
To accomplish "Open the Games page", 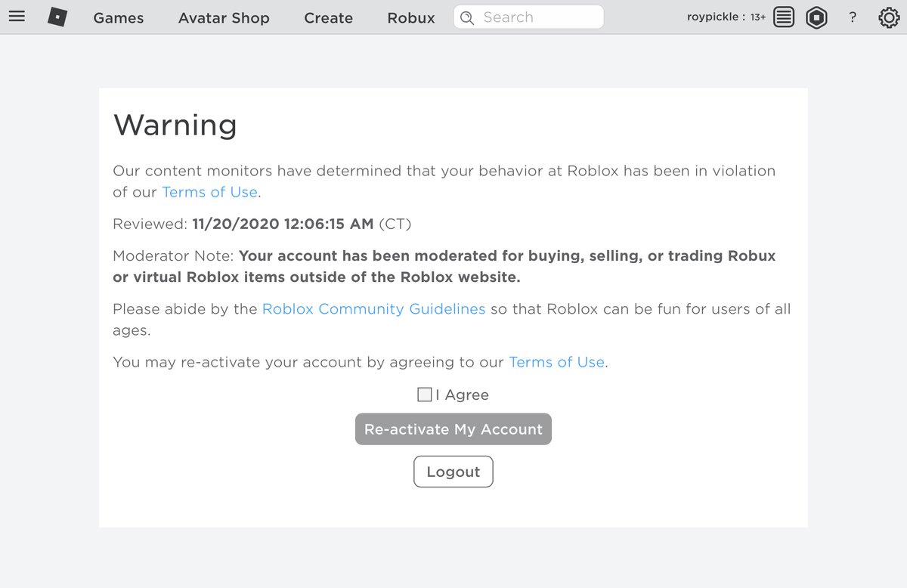I will [x=119, y=17].
